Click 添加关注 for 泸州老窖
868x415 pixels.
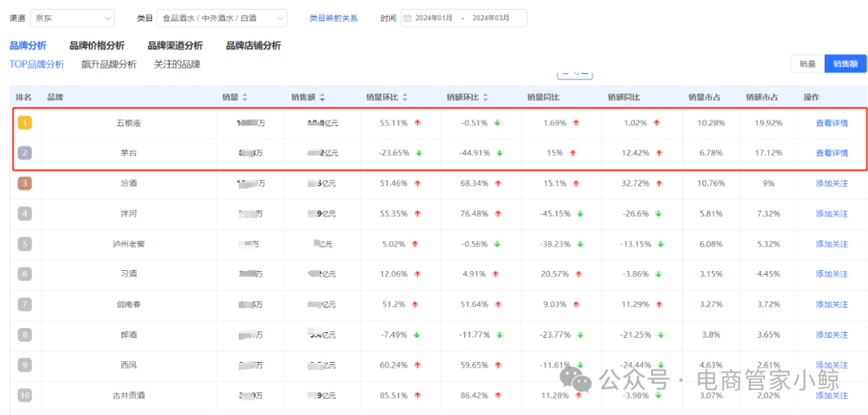(832, 244)
